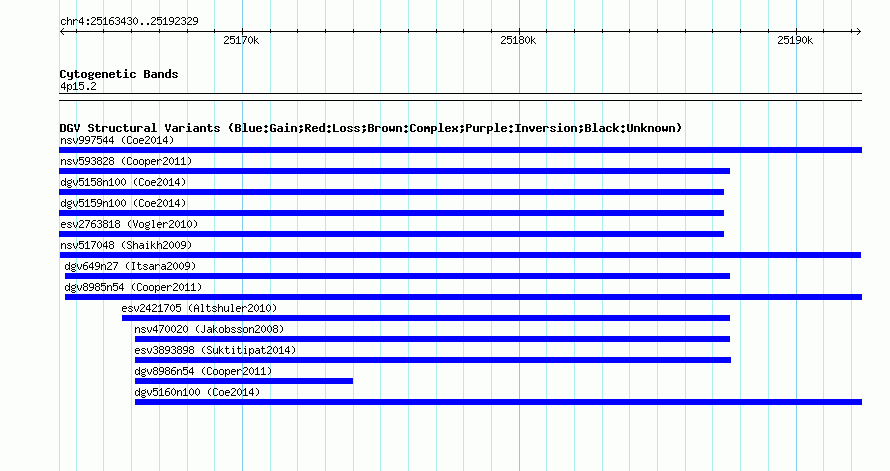Select the 4p15.2 band label
The width and height of the screenshot is (890, 471).
coord(78,86)
